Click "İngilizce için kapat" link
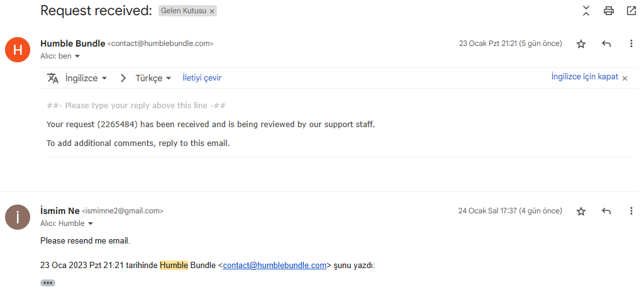The width and height of the screenshot is (644, 292). (584, 77)
